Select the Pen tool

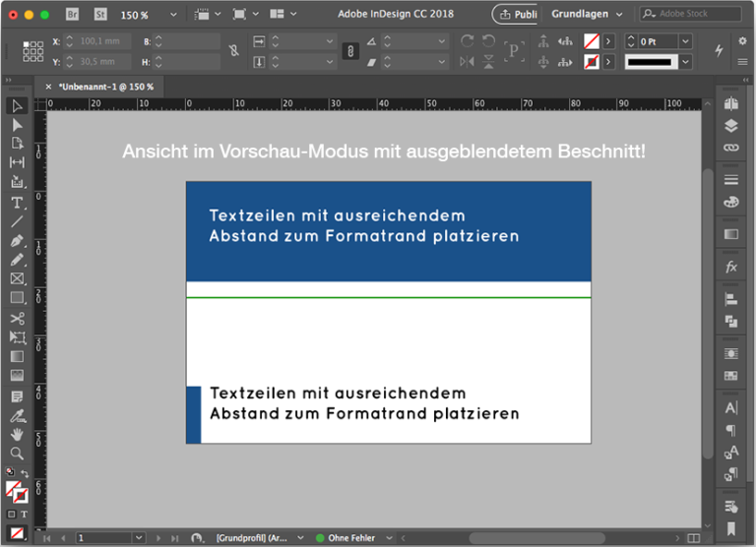(17, 241)
